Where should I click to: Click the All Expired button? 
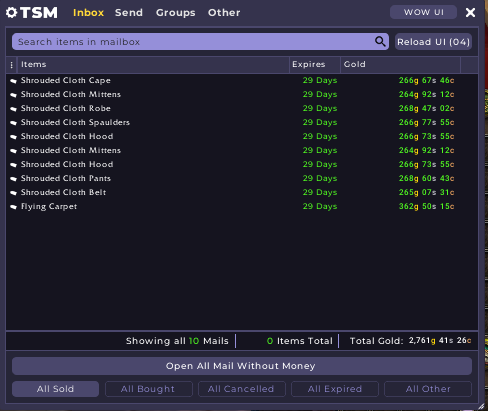click(335, 389)
